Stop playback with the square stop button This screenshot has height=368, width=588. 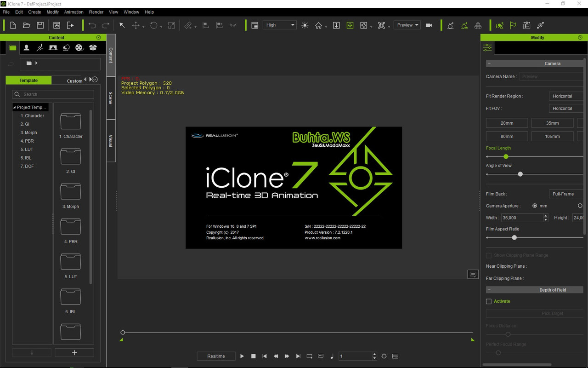click(x=253, y=356)
